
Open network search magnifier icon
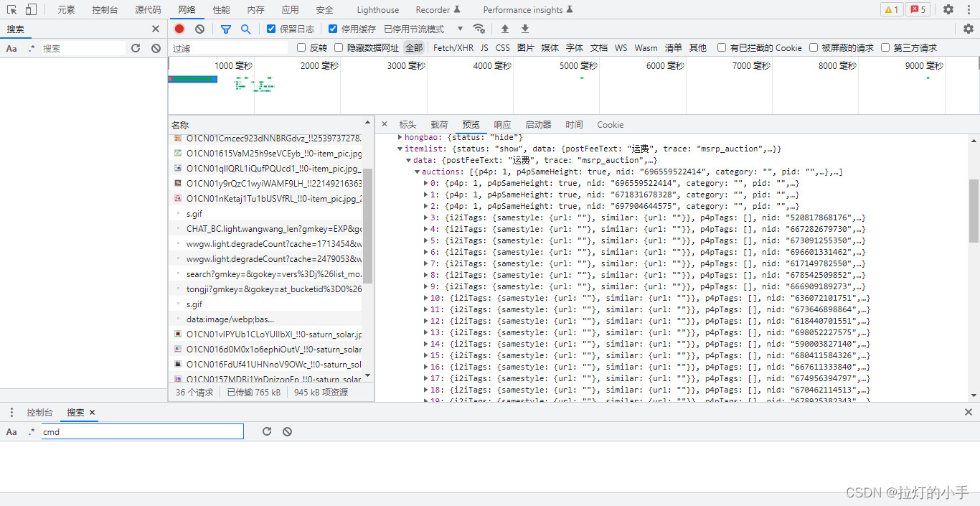coord(246,29)
